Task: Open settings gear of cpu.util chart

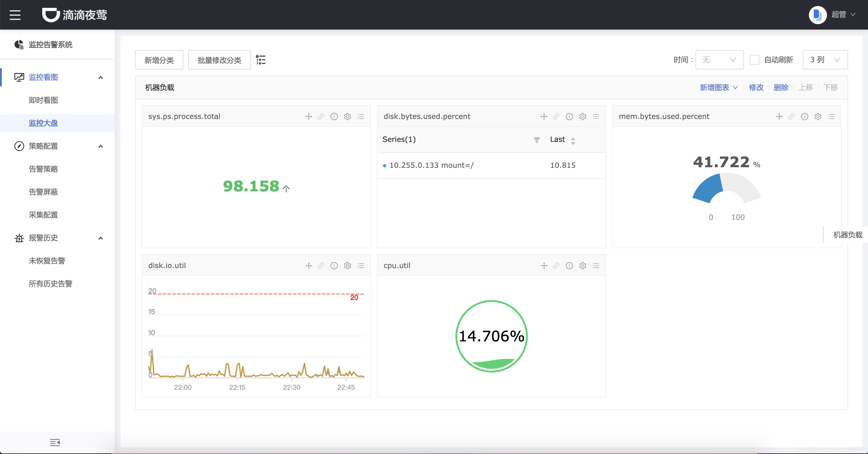Action: coord(583,265)
